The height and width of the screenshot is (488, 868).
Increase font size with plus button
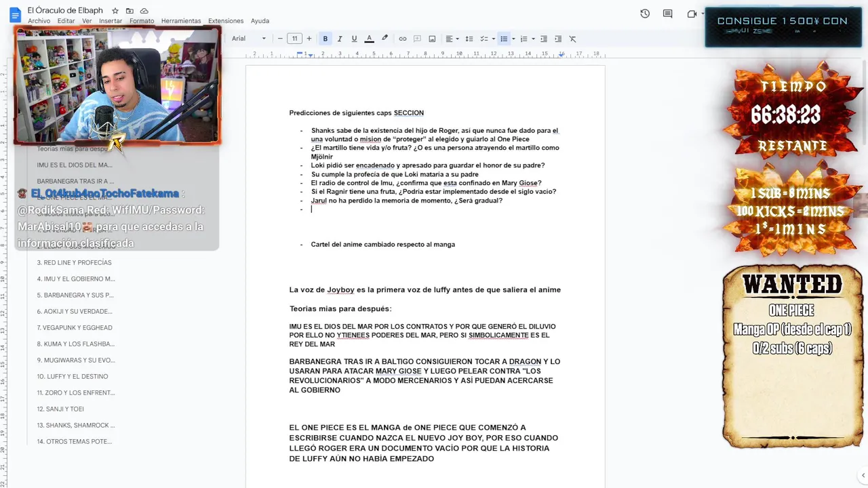pos(309,39)
